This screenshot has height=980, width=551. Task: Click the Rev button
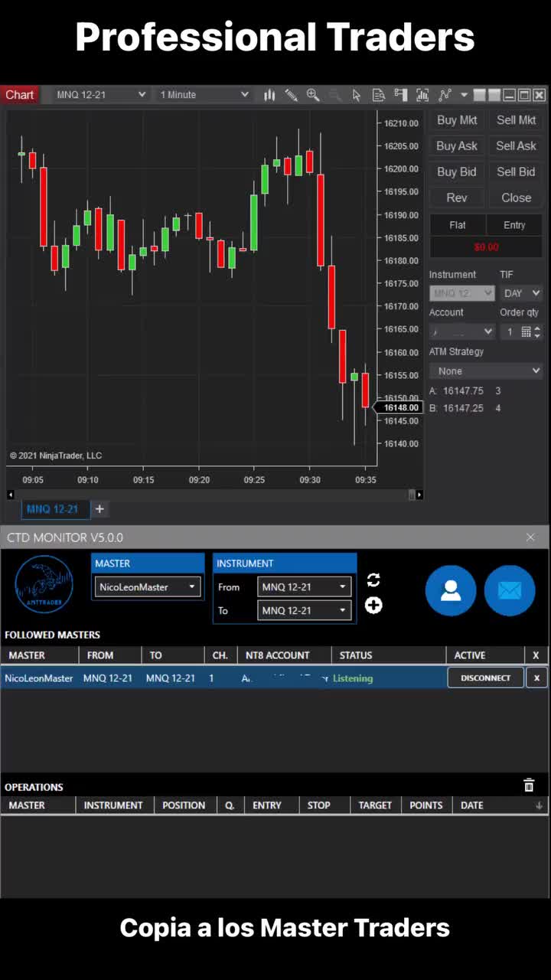pos(457,198)
